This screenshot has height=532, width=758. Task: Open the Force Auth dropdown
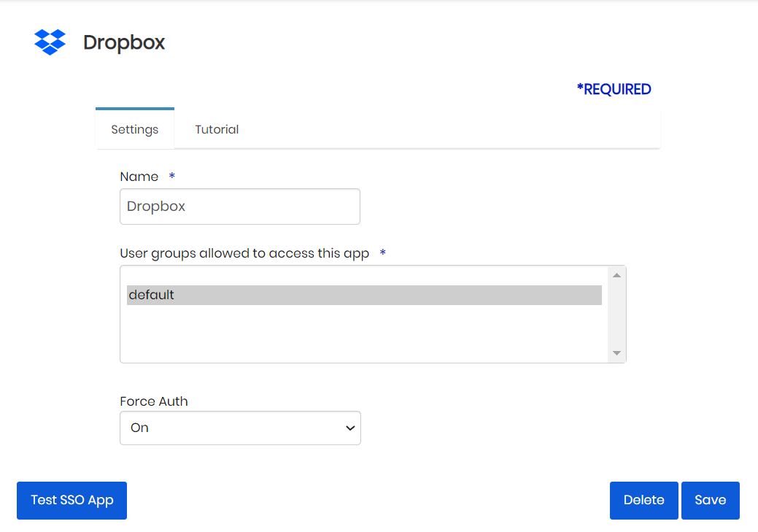(x=239, y=428)
